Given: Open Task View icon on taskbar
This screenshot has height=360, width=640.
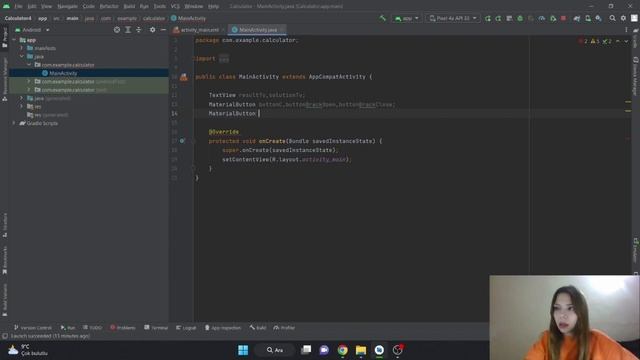Looking at the screenshot, I should click(x=306, y=350).
